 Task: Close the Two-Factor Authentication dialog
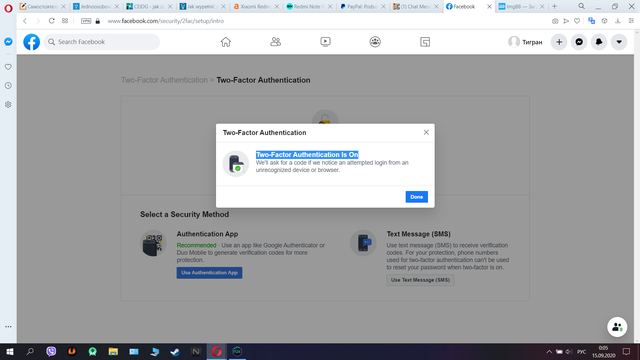[426, 132]
